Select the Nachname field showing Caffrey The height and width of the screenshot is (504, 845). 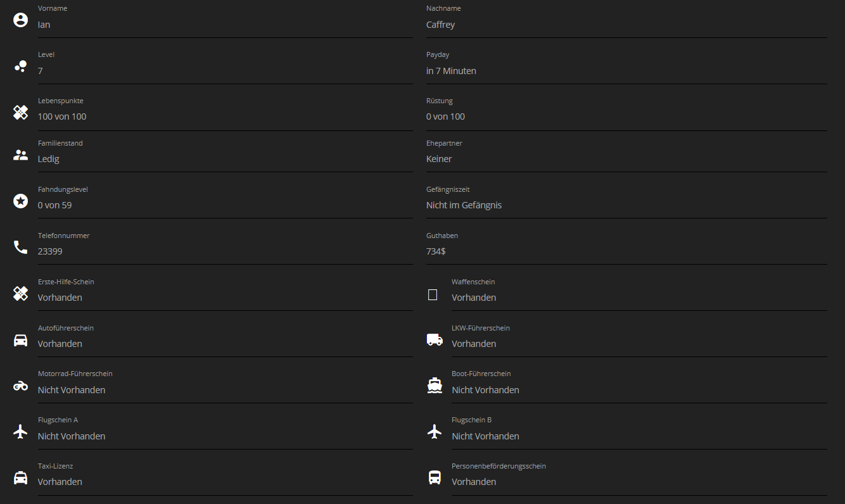626,25
